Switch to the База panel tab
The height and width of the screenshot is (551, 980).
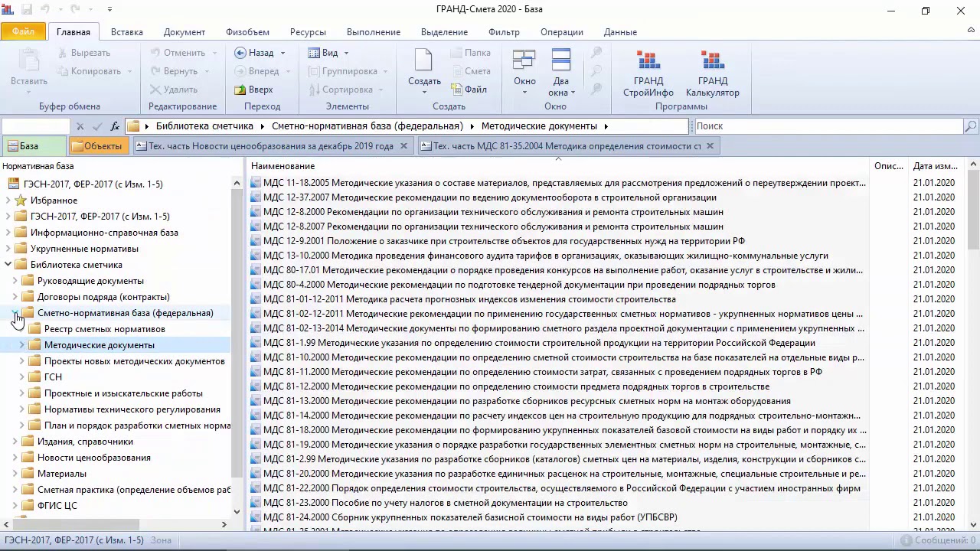click(x=33, y=146)
